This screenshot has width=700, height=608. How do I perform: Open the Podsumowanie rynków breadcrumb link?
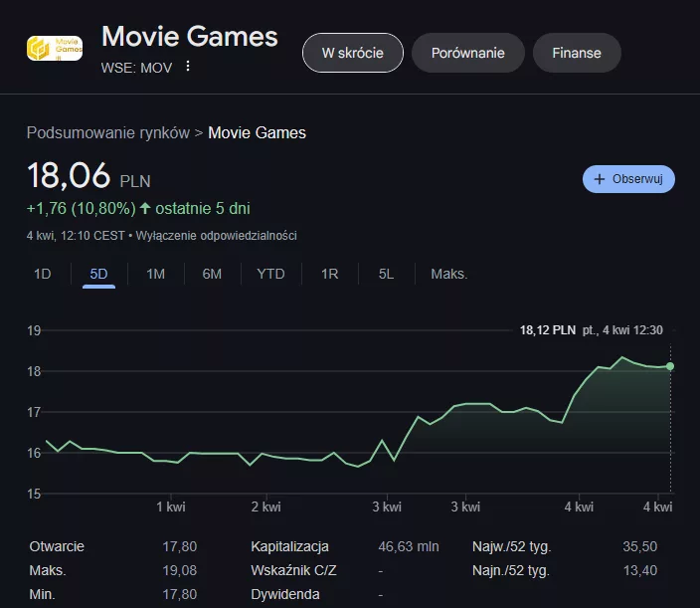coord(107,132)
